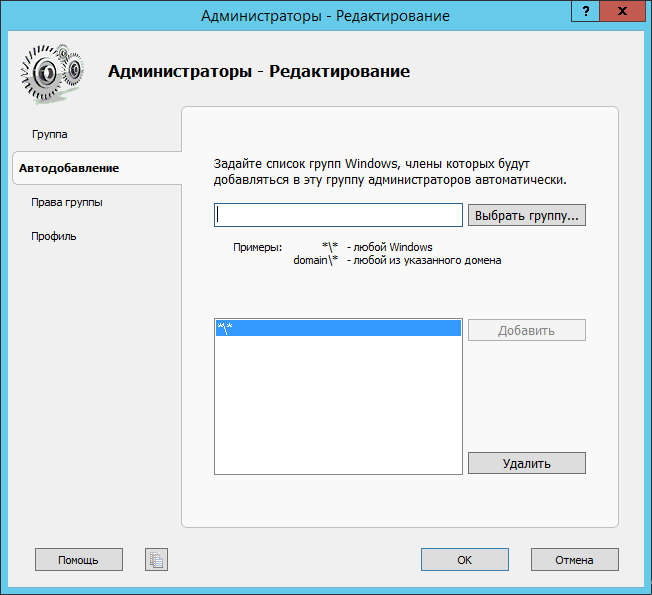The height and width of the screenshot is (595, 652).
Task: Click the Windows group name input field
Action: (338, 215)
